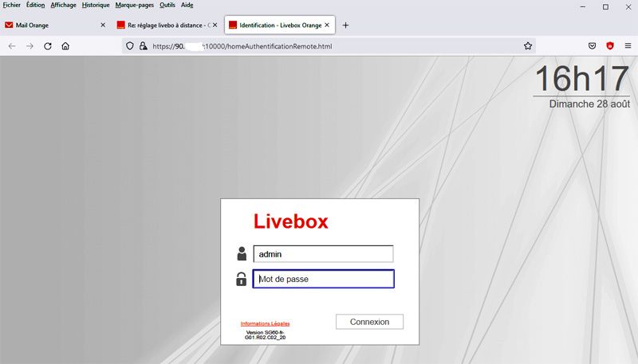Close the browser window
The width and height of the screenshot is (638, 364).
tap(628, 7)
